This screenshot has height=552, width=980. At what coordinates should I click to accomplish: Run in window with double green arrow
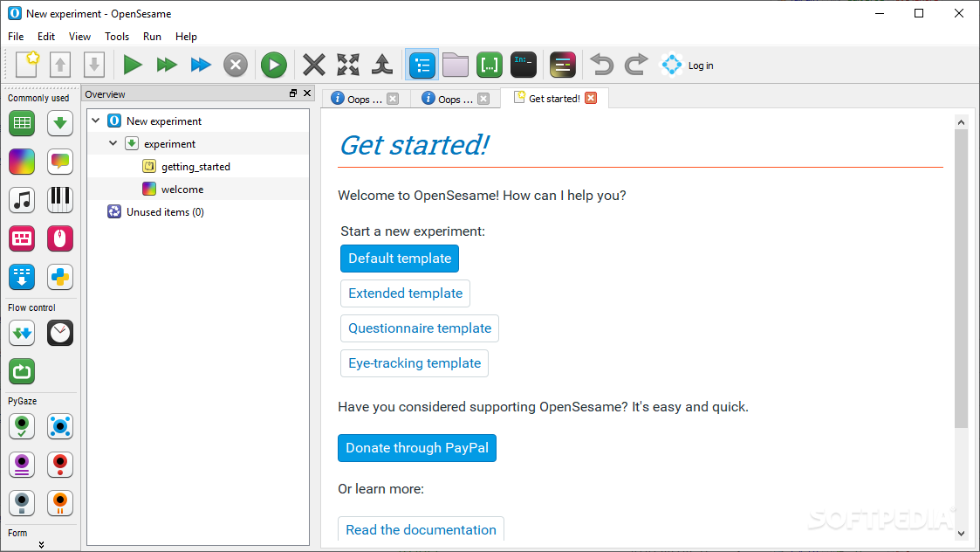pyautogui.click(x=167, y=65)
